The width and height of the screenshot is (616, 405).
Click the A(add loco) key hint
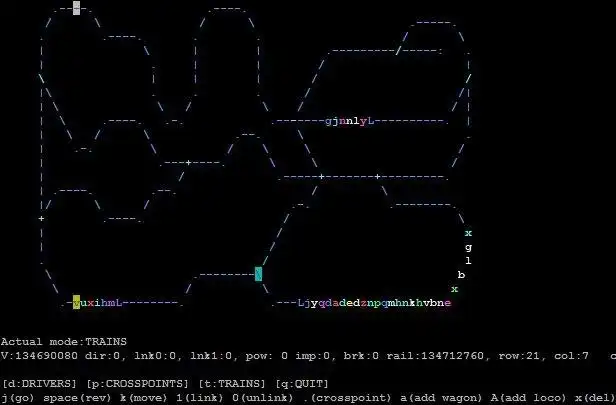(x=529, y=398)
